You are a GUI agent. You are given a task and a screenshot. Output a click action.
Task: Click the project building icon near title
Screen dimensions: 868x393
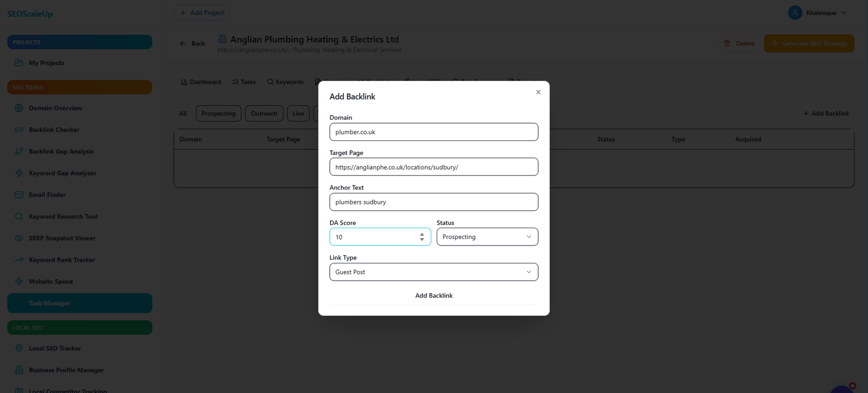222,38
